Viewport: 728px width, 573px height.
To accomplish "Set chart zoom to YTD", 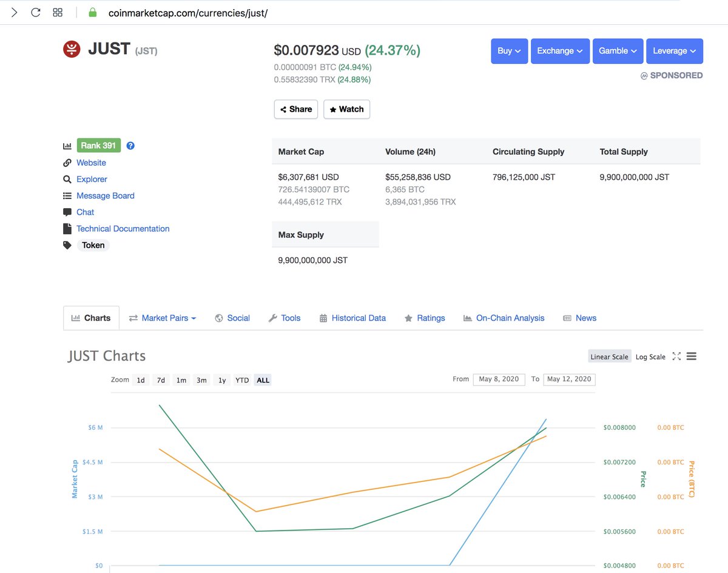I will (242, 380).
